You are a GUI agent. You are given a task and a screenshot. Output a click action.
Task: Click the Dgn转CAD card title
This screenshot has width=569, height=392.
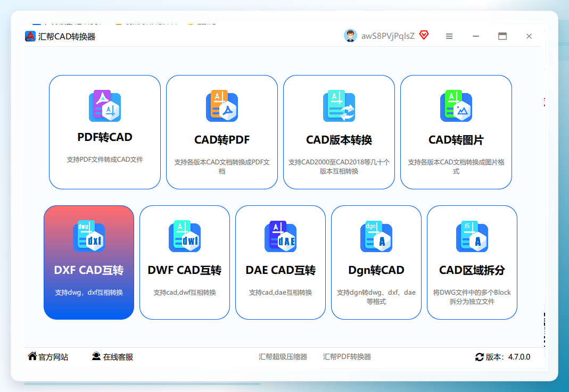376,270
